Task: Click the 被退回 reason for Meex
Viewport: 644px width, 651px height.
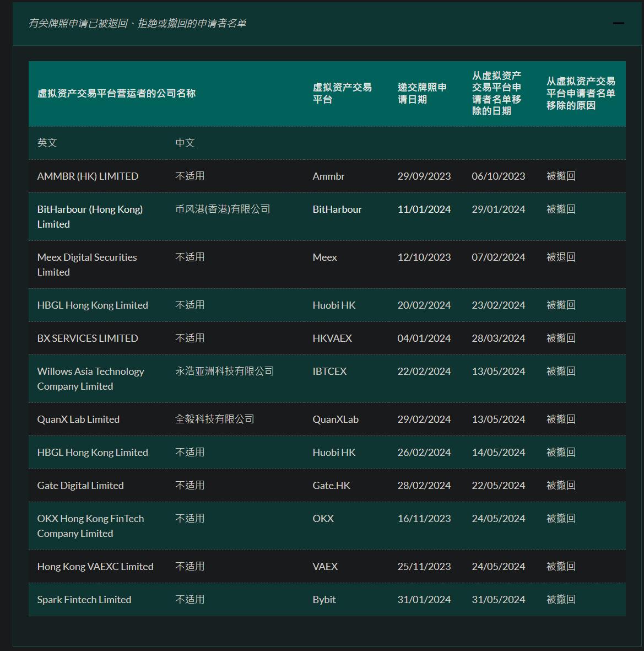Action: pyautogui.click(x=561, y=257)
